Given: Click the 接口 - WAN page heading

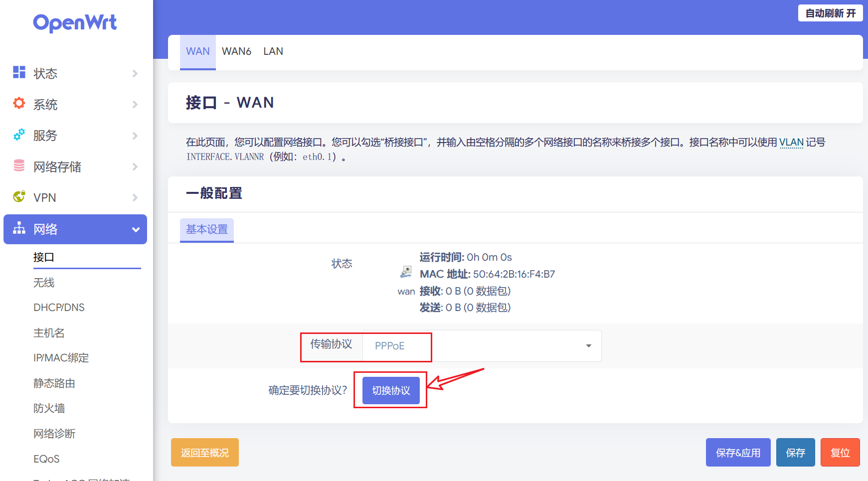Looking at the screenshot, I should (230, 103).
